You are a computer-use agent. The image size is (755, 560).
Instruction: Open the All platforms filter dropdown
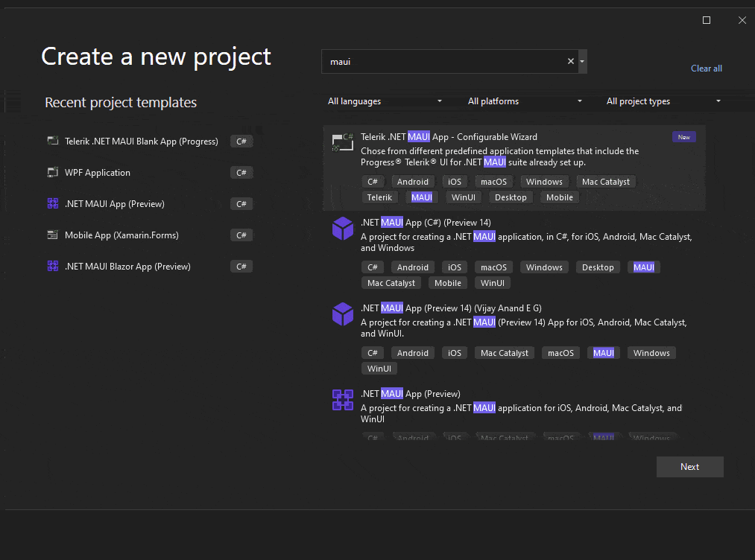(525, 101)
